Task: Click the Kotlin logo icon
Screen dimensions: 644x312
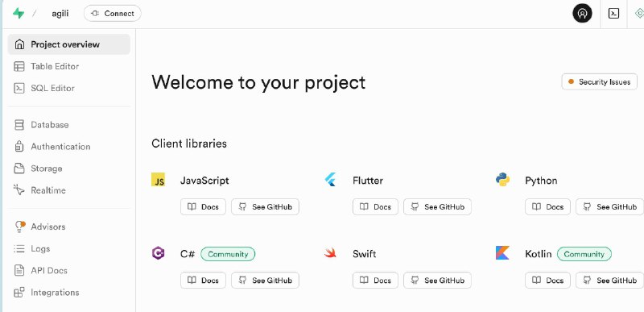Action: [x=502, y=253]
